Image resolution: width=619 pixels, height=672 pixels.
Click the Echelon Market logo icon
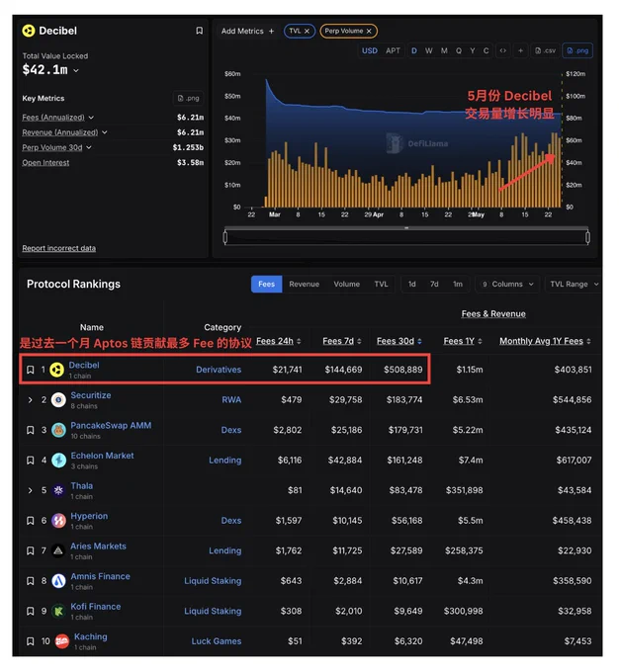(58, 461)
